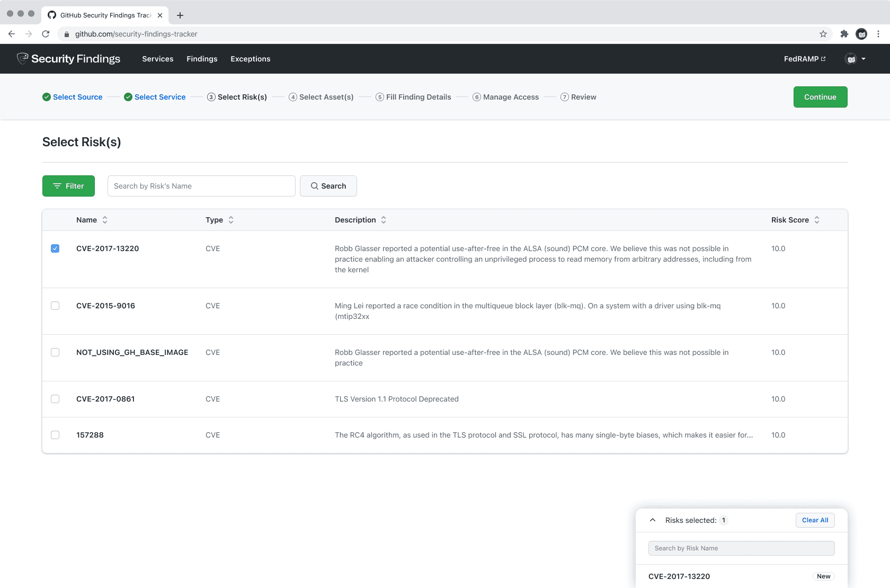Image resolution: width=890 pixels, height=588 pixels.
Task: Click the Security Findings shield logo
Action: point(22,58)
